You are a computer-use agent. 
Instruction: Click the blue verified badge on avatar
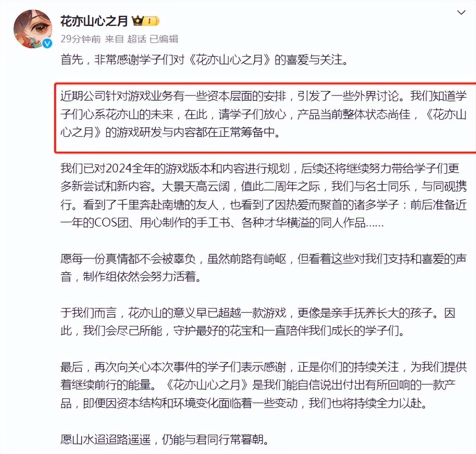47,44
